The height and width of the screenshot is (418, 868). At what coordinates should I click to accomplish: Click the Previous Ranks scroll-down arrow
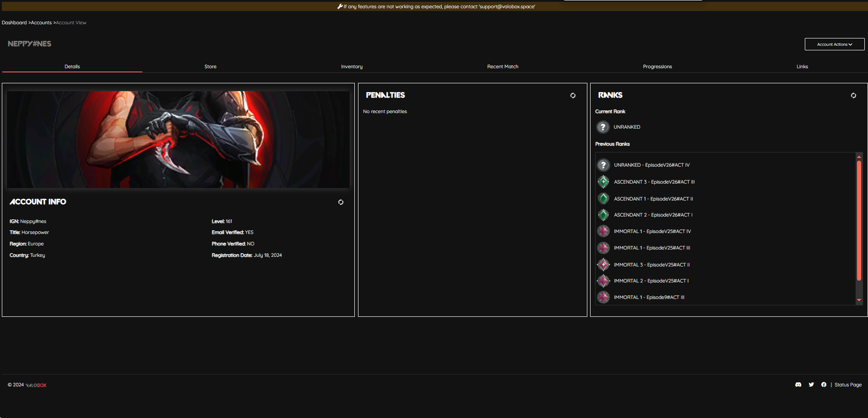(859, 300)
